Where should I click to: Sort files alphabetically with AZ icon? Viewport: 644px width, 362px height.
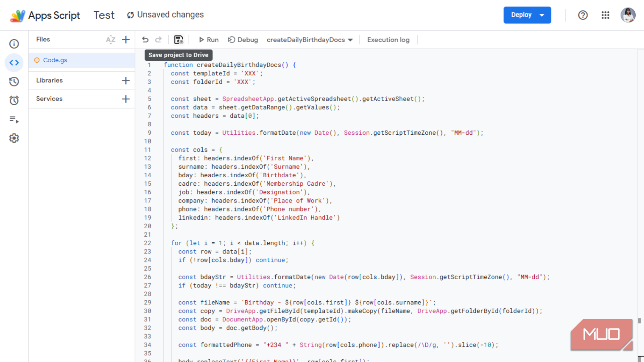pyautogui.click(x=110, y=40)
